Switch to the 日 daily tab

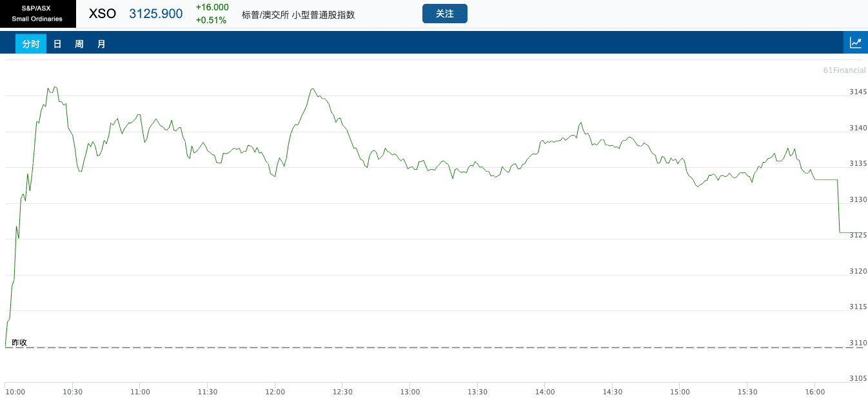point(57,44)
